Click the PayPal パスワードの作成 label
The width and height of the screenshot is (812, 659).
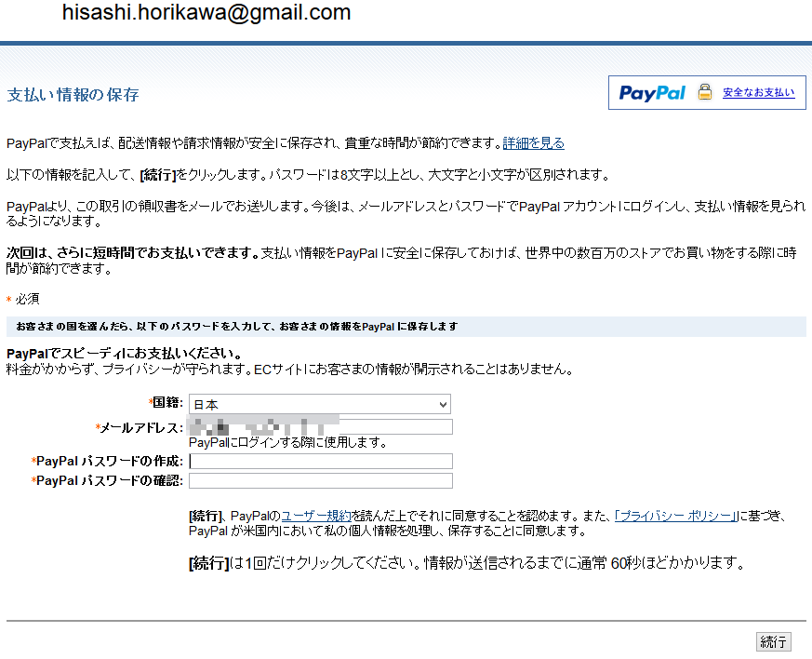(x=107, y=461)
